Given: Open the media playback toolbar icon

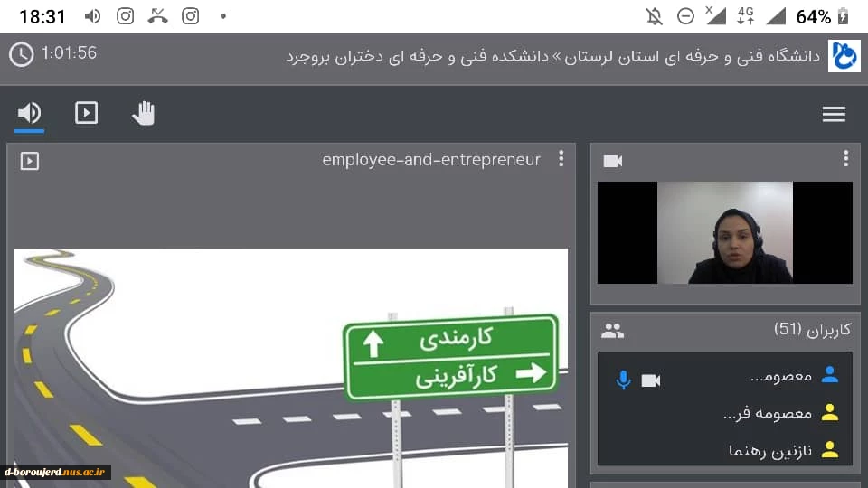Looking at the screenshot, I should tap(87, 114).
